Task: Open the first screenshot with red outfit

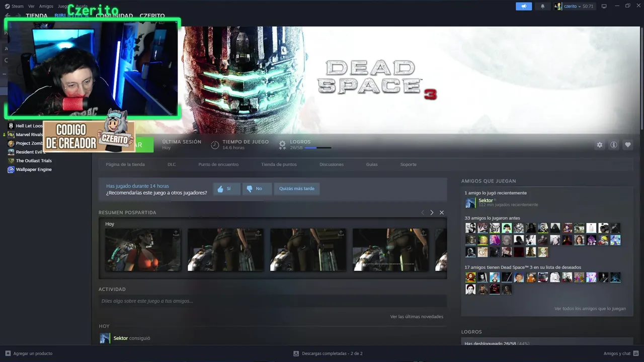Action: (143, 250)
